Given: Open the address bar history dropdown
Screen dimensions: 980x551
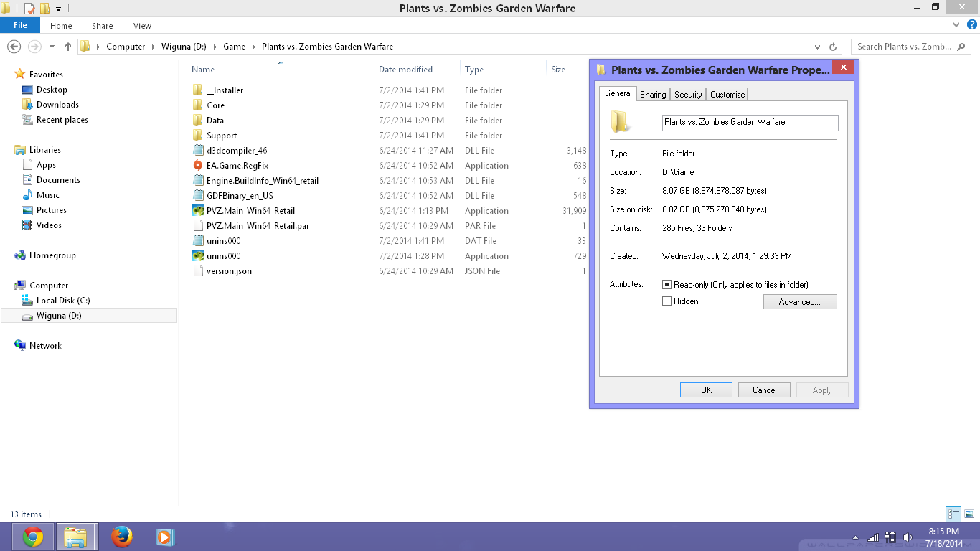Looking at the screenshot, I should (816, 47).
